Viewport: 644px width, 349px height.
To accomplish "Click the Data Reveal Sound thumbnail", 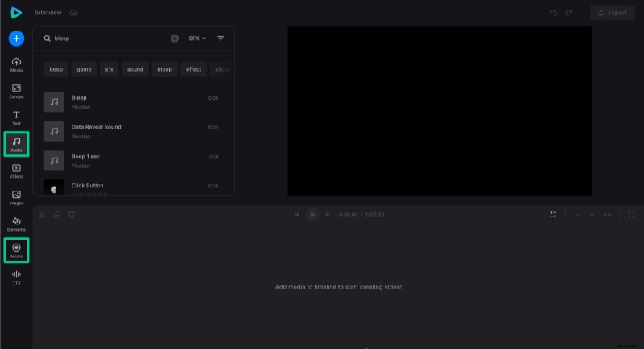I will tap(54, 131).
